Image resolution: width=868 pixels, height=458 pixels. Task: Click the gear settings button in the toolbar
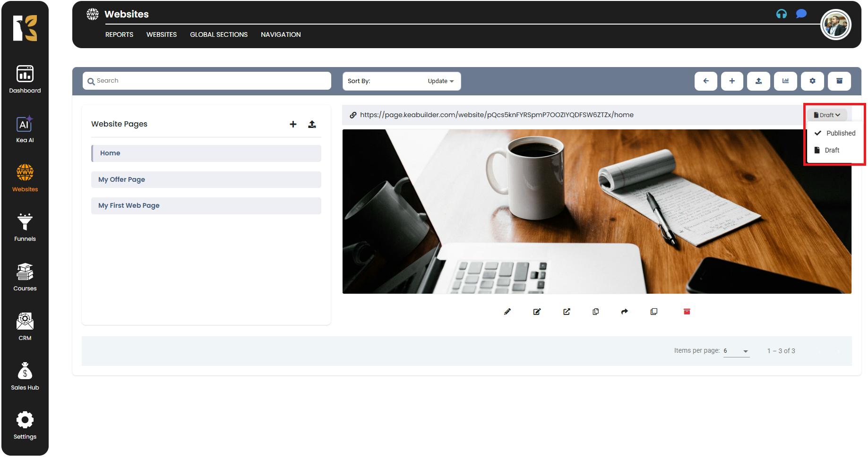[x=812, y=81]
